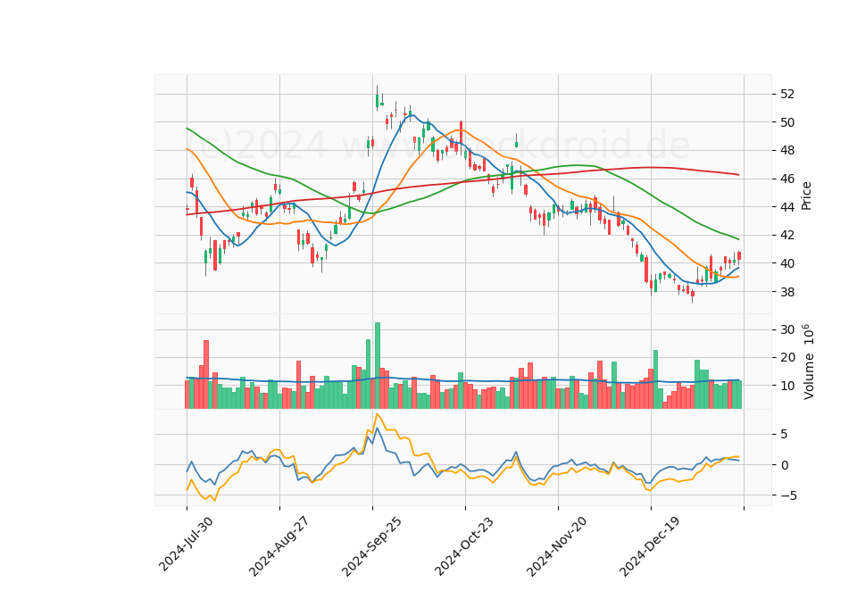Select the 48 price axis value
The width and height of the screenshot is (857, 616).
[787, 150]
